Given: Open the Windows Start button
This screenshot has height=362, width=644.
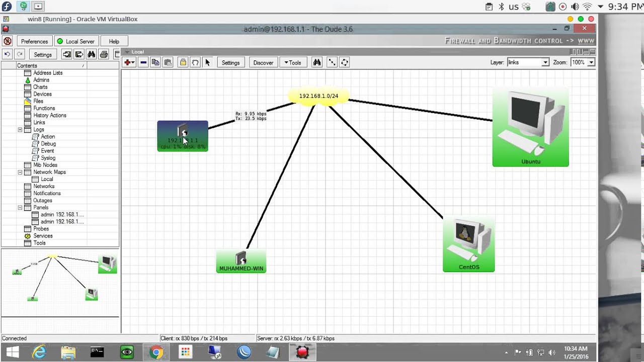Looking at the screenshot, I should click(x=12, y=352).
